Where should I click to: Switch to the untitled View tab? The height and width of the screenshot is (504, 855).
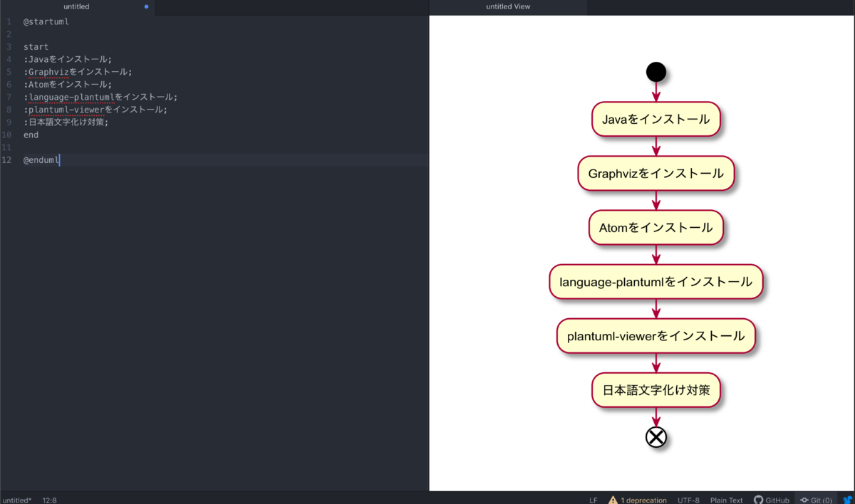508,7
